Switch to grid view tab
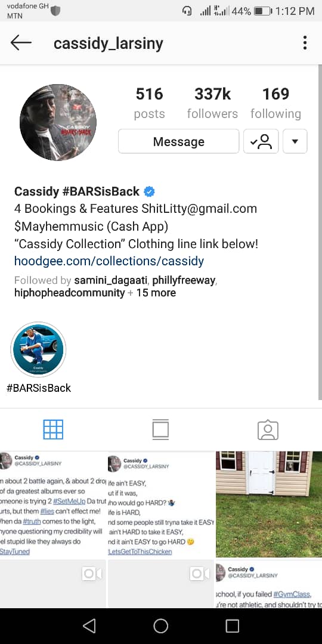The height and width of the screenshot is (644, 322). [54, 429]
